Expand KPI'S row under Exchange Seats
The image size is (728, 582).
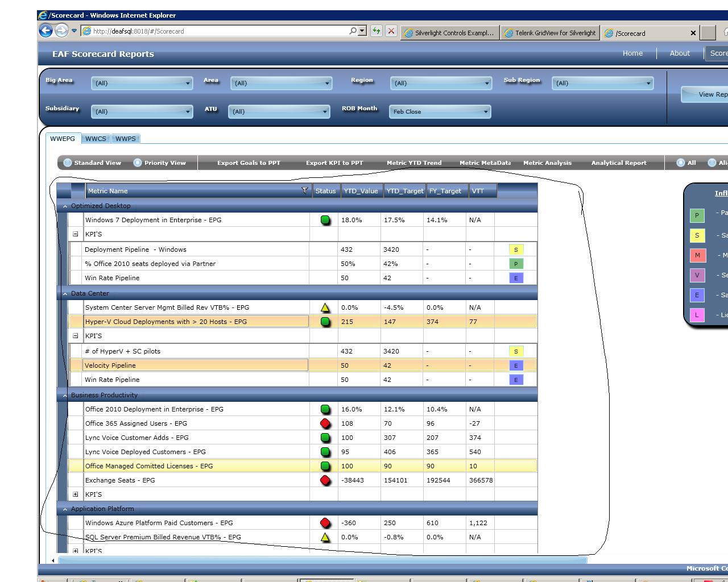75,494
